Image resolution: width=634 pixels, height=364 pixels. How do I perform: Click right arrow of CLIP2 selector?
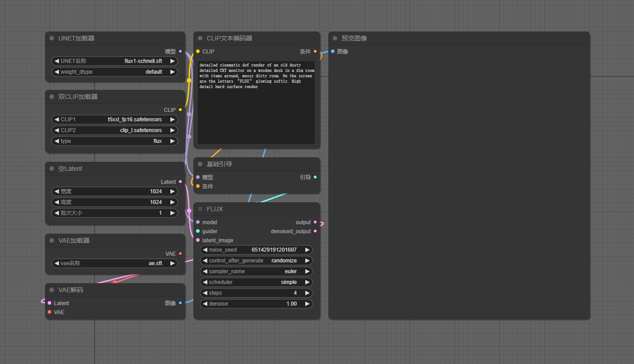173,130
